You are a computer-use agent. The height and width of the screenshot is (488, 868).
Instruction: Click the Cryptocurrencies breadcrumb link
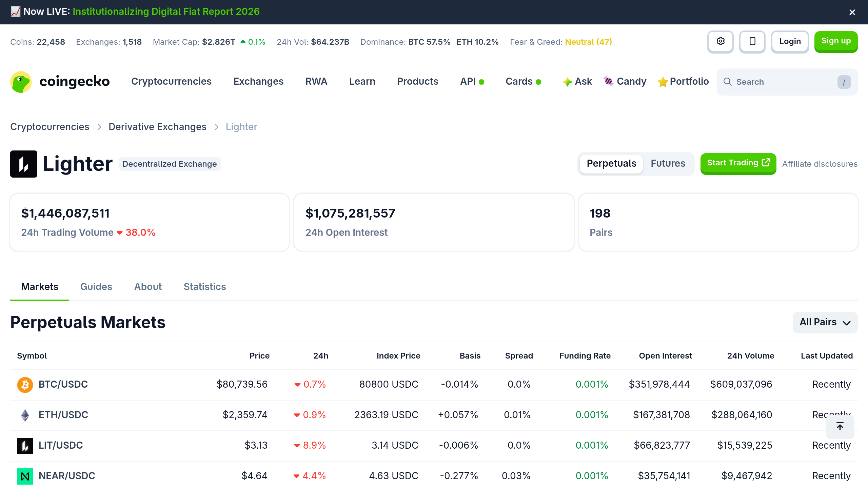[x=50, y=127]
